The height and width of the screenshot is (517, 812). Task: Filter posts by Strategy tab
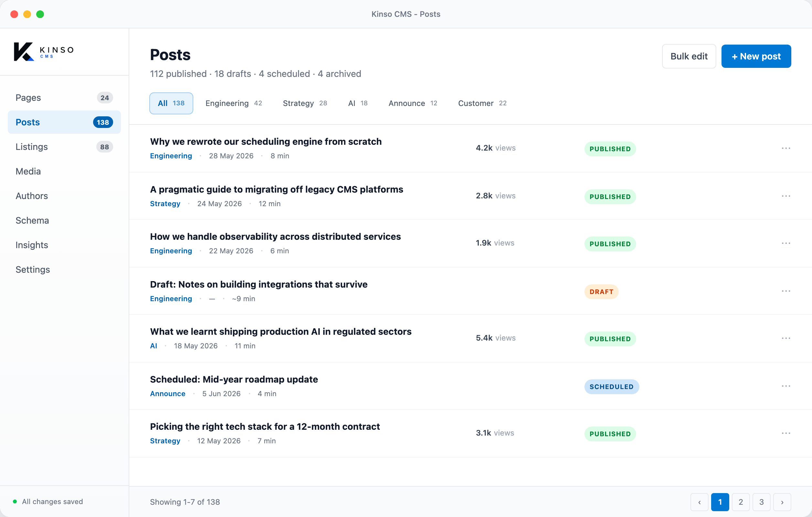tap(305, 103)
